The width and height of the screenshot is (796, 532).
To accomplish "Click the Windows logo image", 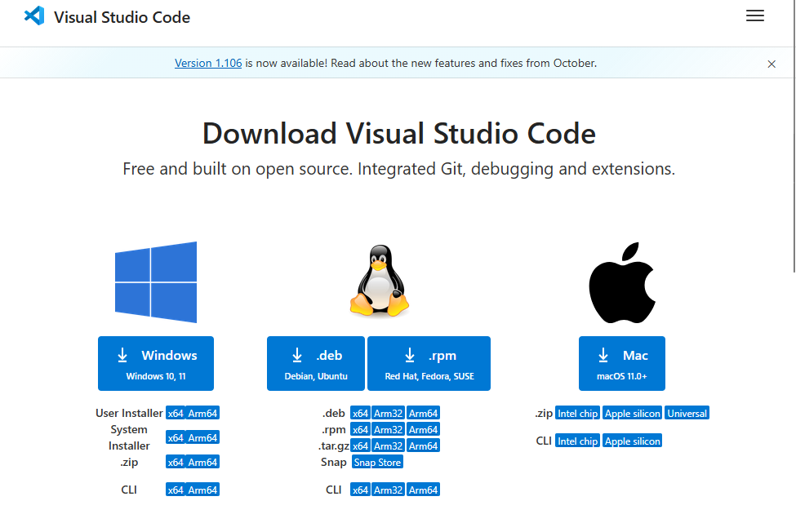I will (156, 282).
